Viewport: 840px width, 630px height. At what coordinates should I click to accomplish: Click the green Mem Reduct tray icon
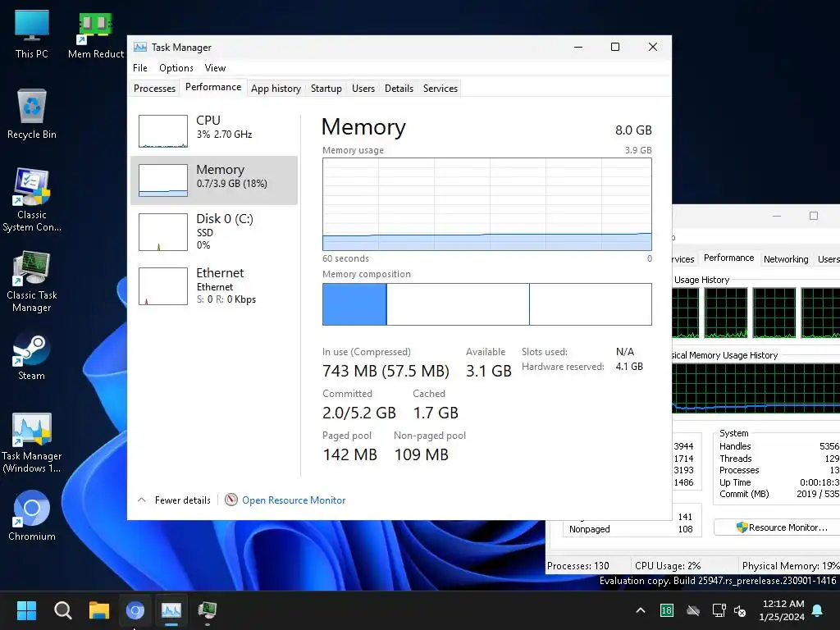[666, 610]
